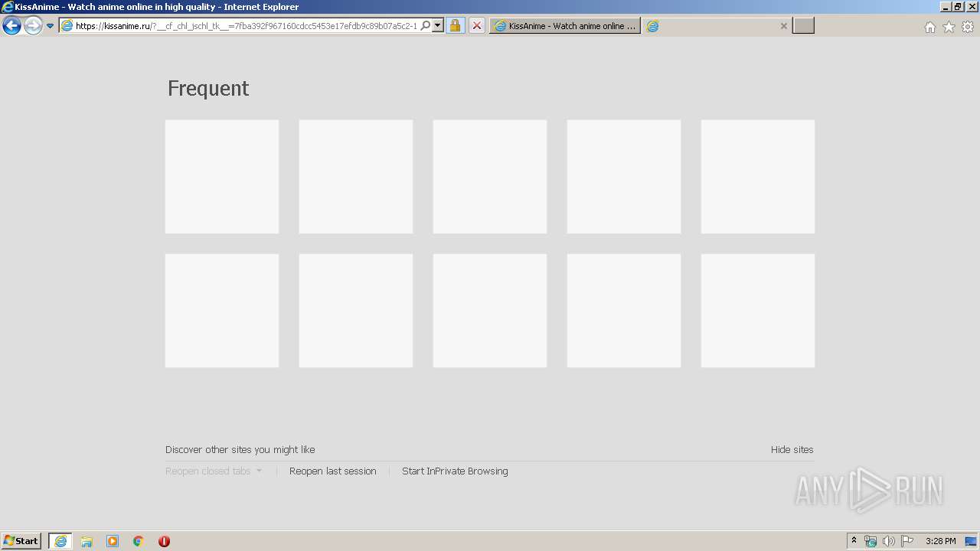Click the Forward navigation arrow
This screenshot has width=980, height=551.
33,26
